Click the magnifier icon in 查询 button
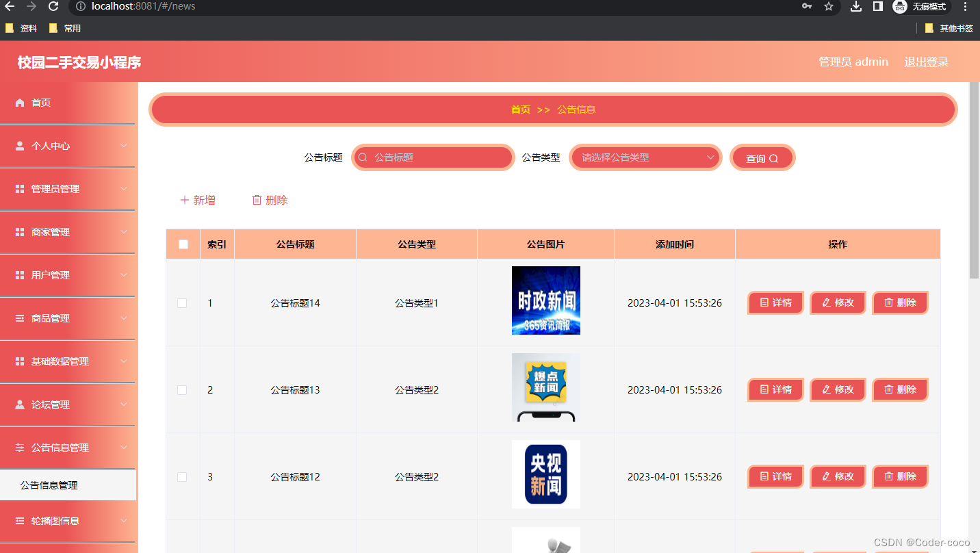Screen dimensions: 980x553 773,157
